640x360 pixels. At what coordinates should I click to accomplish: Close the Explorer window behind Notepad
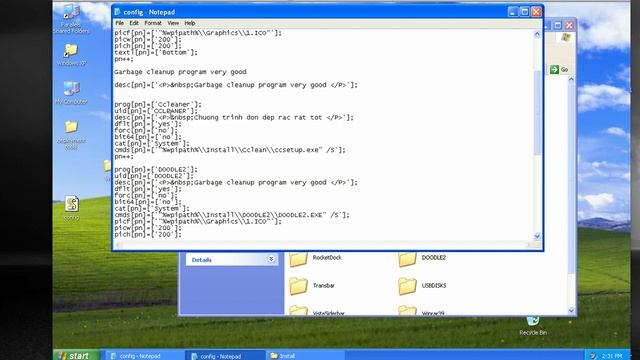(x=569, y=25)
